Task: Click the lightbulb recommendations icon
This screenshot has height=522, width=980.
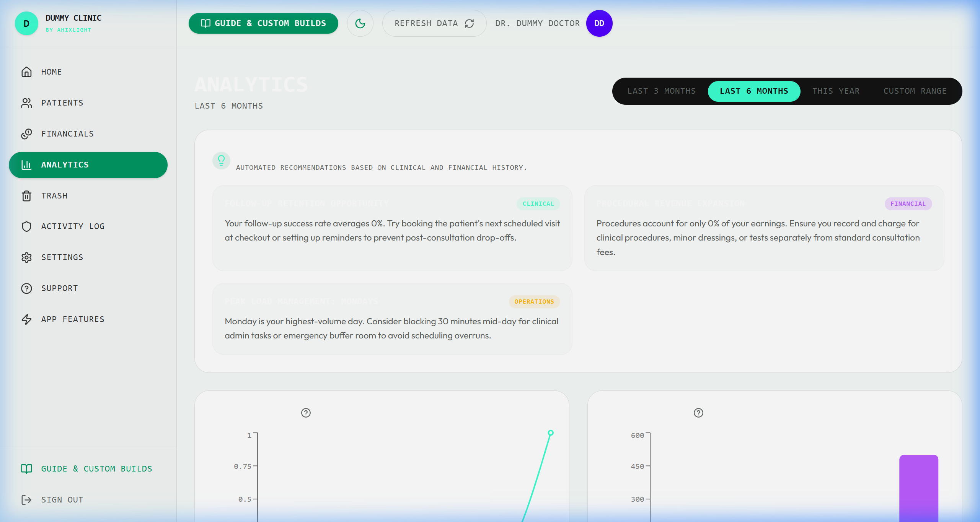Action: pos(221,160)
